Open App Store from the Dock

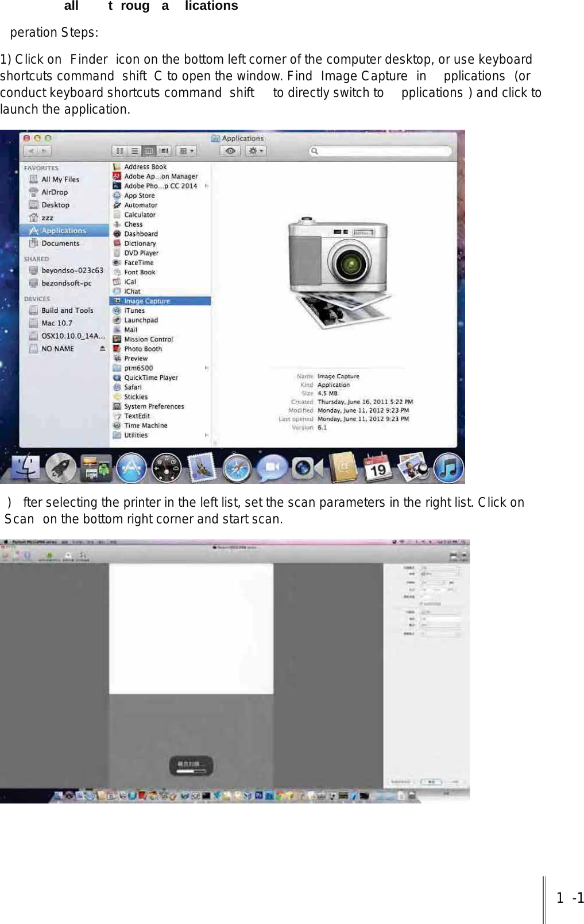point(132,468)
